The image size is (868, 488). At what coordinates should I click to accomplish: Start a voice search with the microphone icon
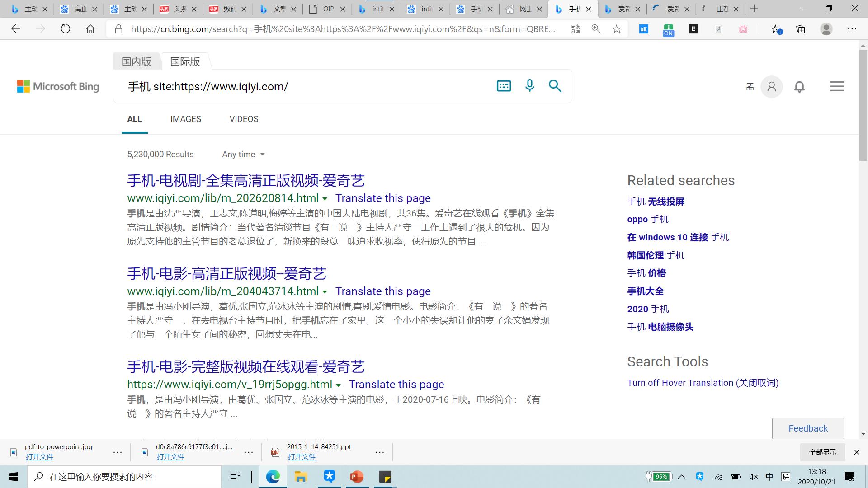point(529,86)
